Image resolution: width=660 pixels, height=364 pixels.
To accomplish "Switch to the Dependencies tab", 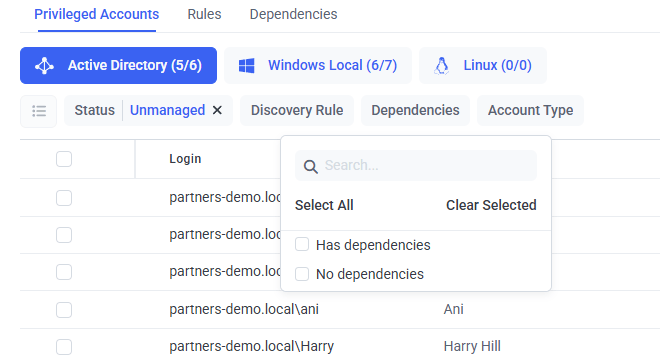I will click(293, 14).
